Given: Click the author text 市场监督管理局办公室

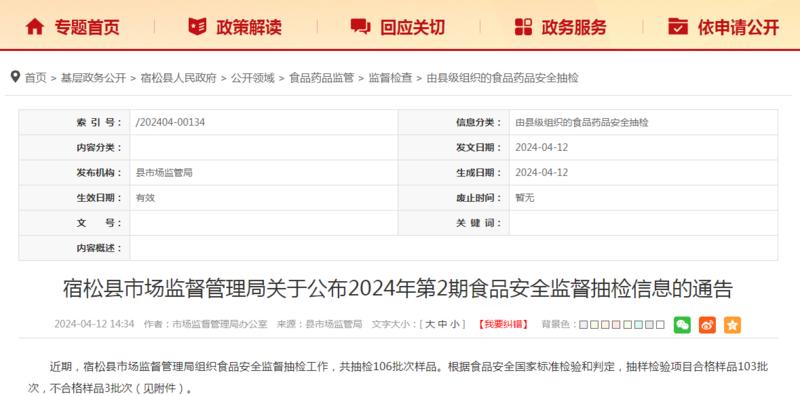Looking at the screenshot, I should 220,324.
